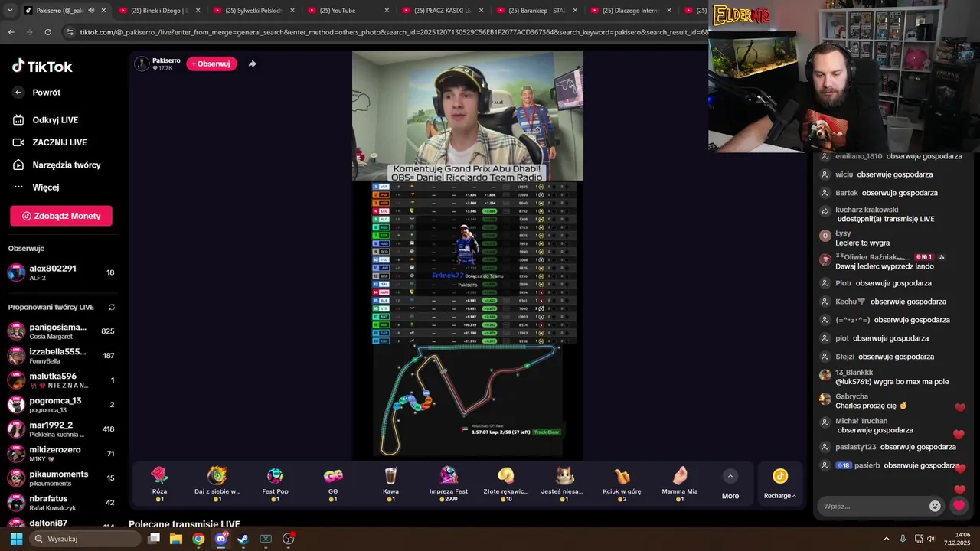Image resolution: width=980 pixels, height=551 pixels.
Task: Click the Zdobądź Monety button
Action: pos(61,216)
